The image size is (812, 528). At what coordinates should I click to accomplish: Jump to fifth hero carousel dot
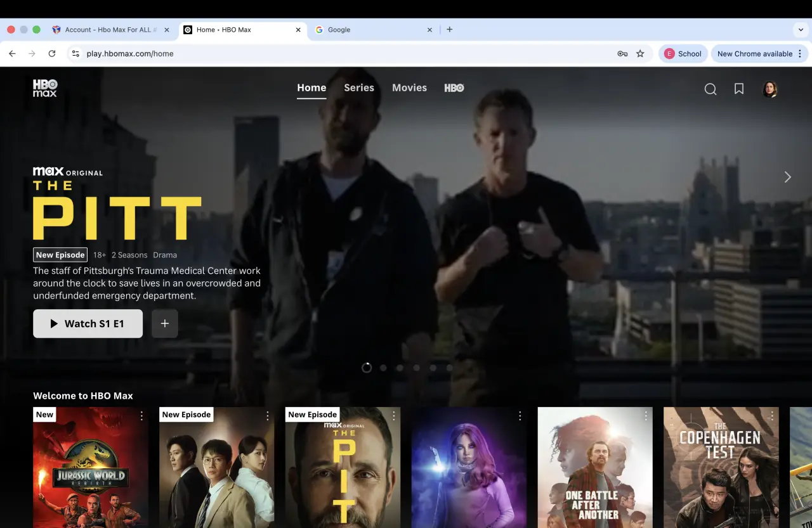tap(433, 368)
